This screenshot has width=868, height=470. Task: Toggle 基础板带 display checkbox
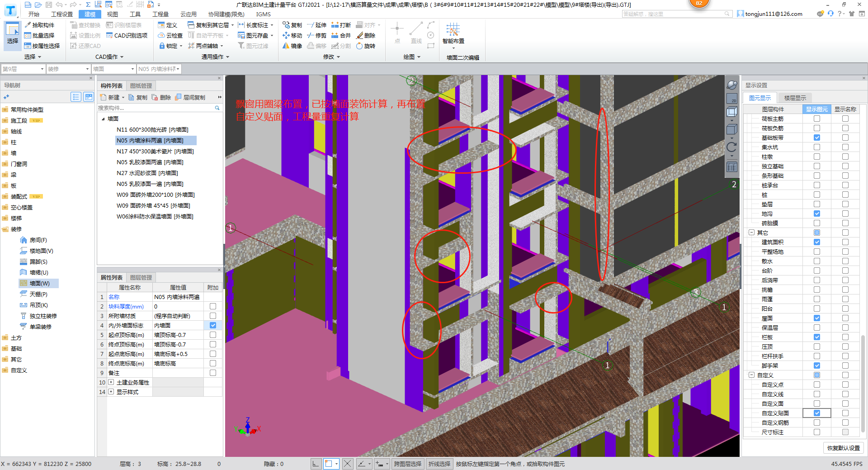[816, 138]
